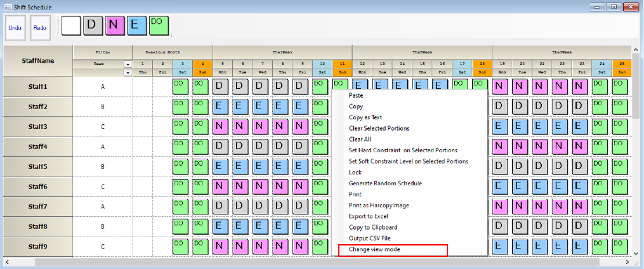The height and width of the screenshot is (269, 644).
Task: Choose Change view mode
Action: [374, 249]
